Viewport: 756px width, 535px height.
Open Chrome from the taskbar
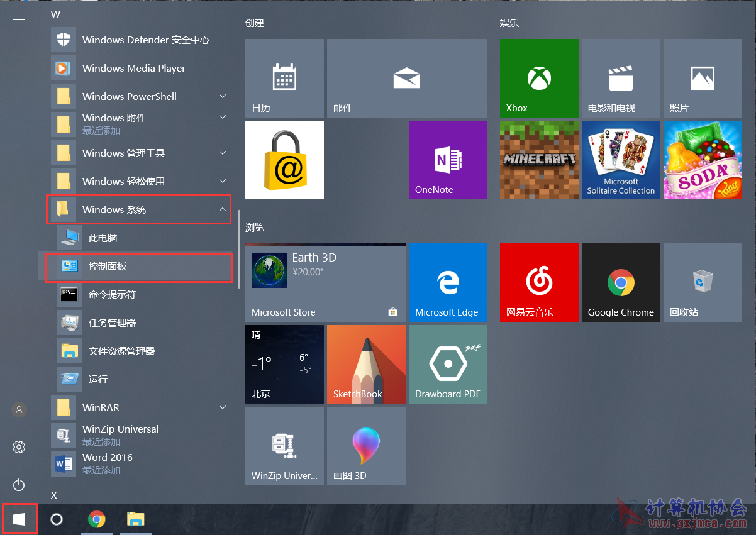96,519
